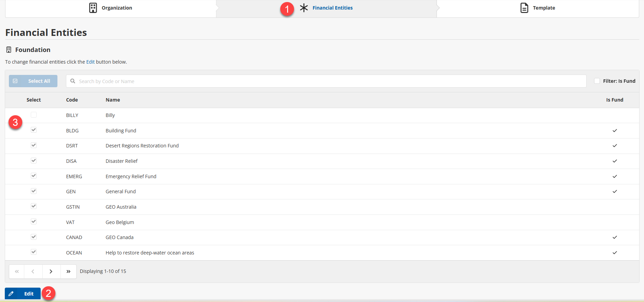Follow the Edit link in instructions text
Screen dimensions: 644x302
(90, 62)
